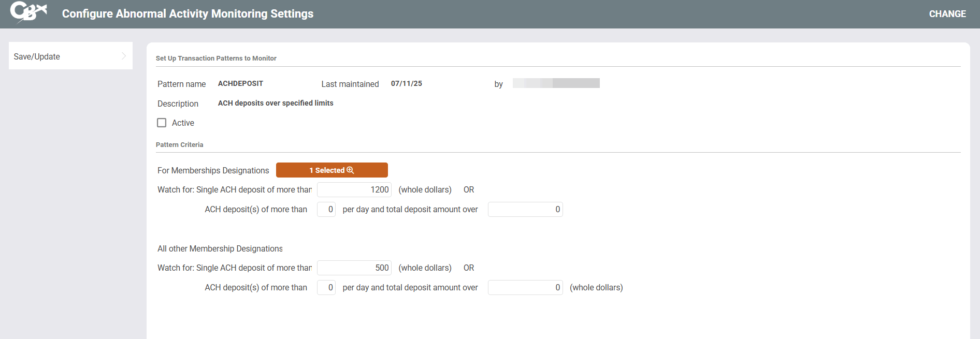Viewport: 980px width, 339px height.
Task: Click the Last maintained date 07/11/25
Action: tap(406, 83)
